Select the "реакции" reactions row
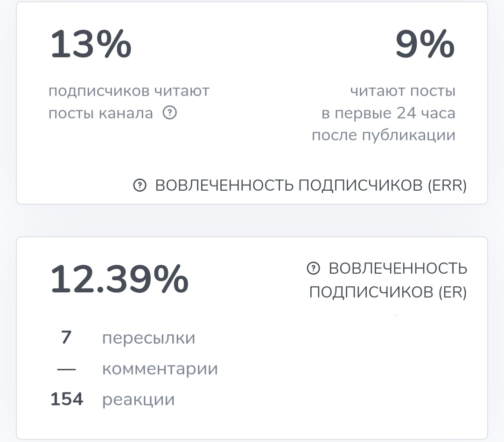The image size is (504, 442). tap(138, 399)
